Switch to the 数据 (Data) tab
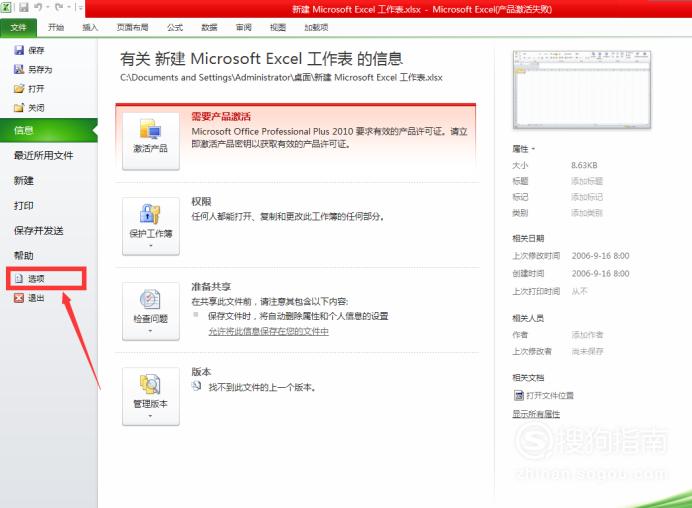Viewport: 692px width, 508px height. [x=209, y=27]
